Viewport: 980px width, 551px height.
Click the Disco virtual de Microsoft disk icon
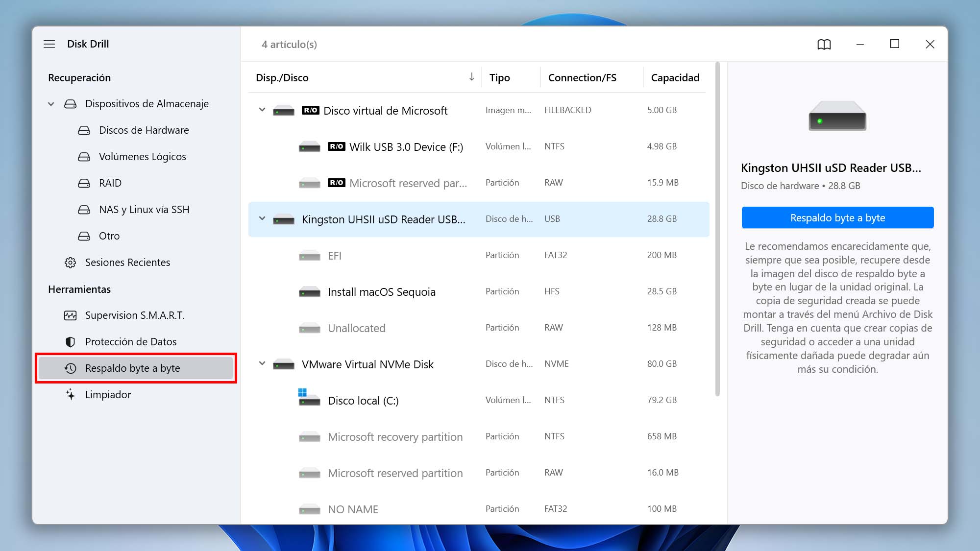click(x=284, y=111)
